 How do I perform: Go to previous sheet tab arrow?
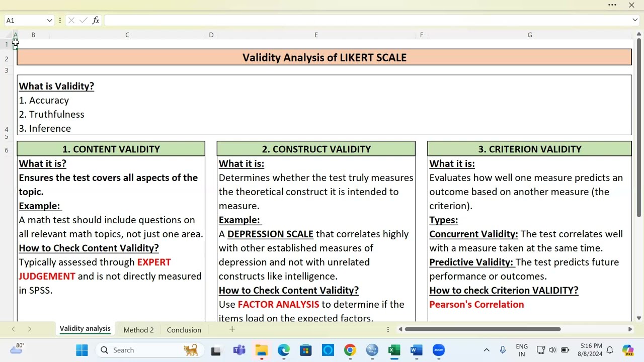[x=13, y=329]
